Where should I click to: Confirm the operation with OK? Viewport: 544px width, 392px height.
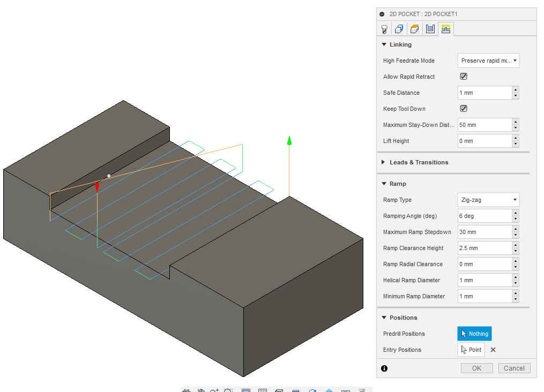pyautogui.click(x=476, y=368)
